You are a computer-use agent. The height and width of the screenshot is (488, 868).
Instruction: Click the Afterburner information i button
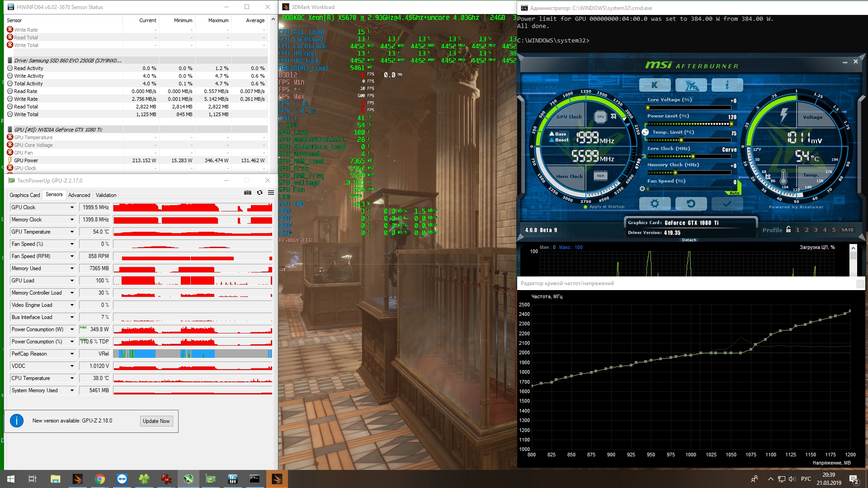pyautogui.click(x=726, y=85)
